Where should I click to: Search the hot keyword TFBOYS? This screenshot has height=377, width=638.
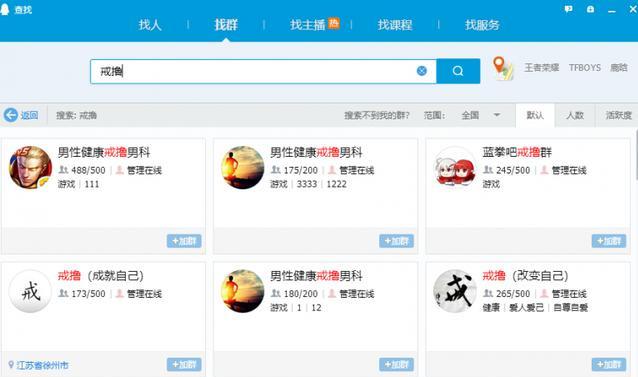pos(585,68)
